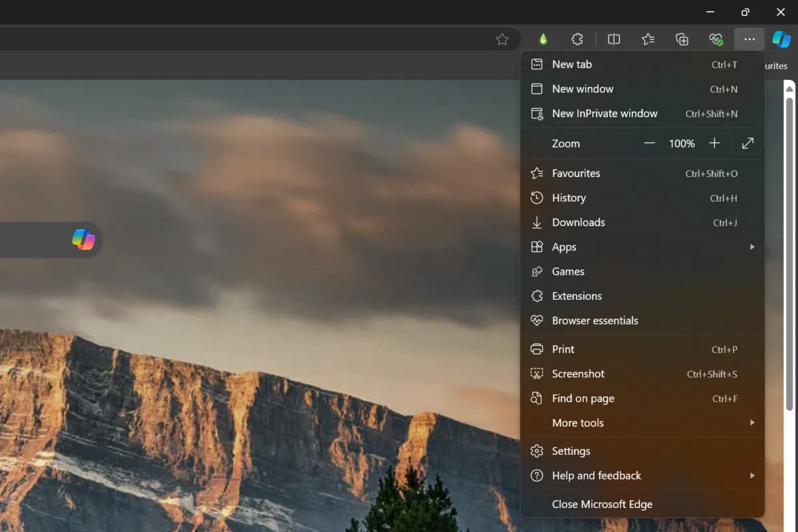798x532 pixels.
Task: Click the Browser essentials heart icon
Action: (x=716, y=39)
